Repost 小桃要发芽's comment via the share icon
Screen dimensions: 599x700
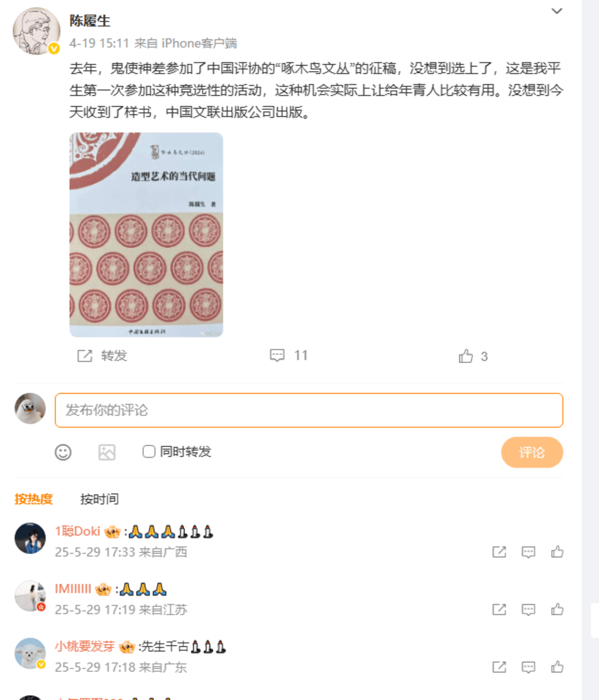click(499, 667)
